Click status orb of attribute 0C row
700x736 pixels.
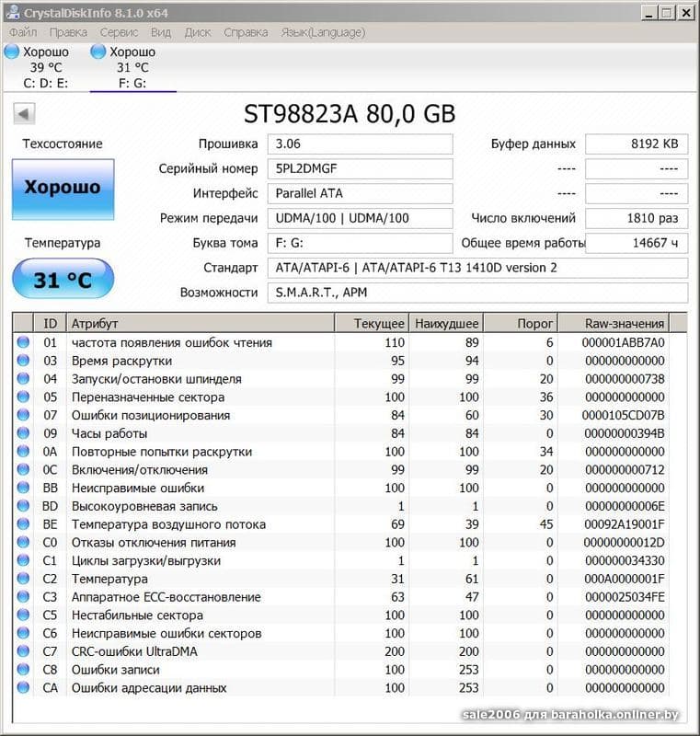23,469
